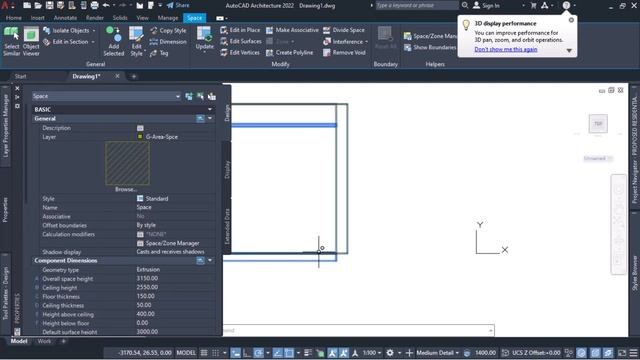Click Browse under style preview
The width and height of the screenshot is (640, 360).
(126, 189)
